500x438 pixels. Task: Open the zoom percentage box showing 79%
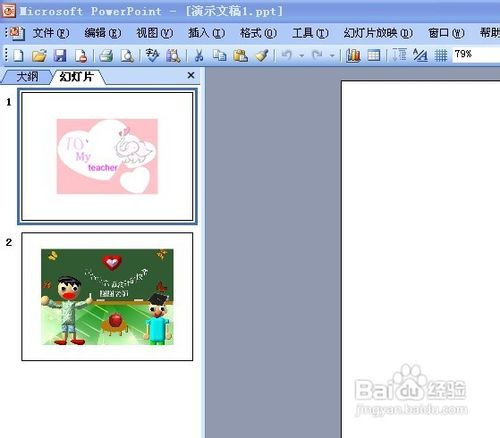(476, 54)
